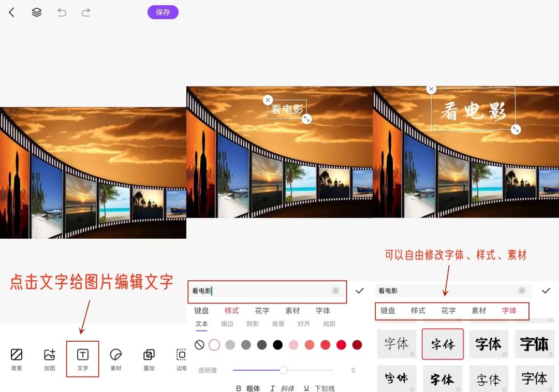Select the 文字 text tool
The image size is (559, 392).
pyautogui.click(x=82, y=358)
